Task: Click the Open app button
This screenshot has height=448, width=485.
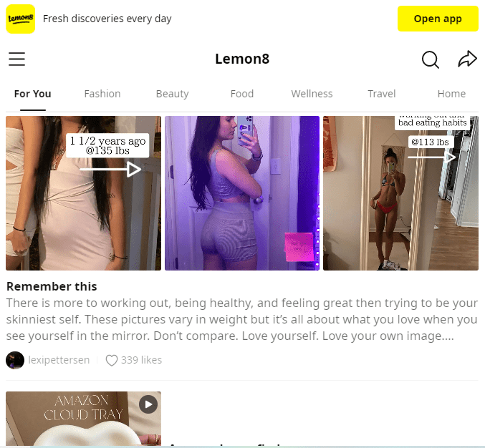Action: click(x=438, y=19)
